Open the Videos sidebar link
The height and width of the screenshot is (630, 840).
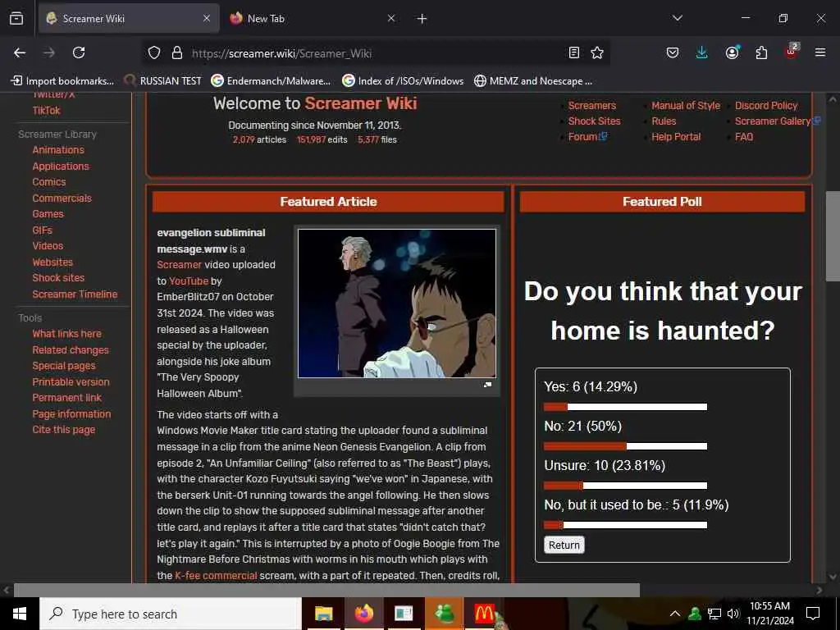tap(47, 246)
